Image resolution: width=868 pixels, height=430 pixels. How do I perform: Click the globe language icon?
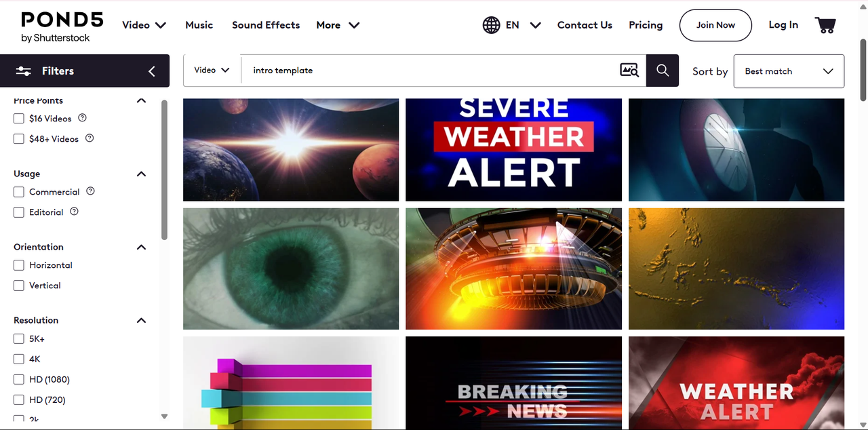(492, 25)
